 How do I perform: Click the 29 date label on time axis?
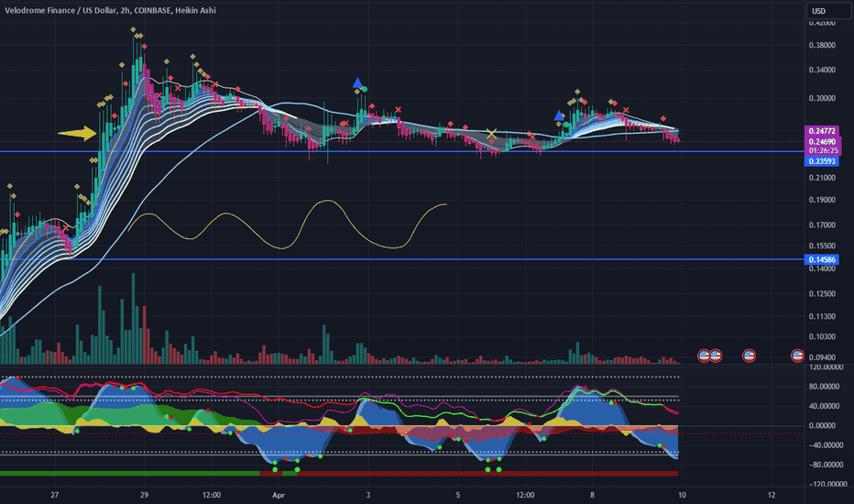click(x=144, y=495)
